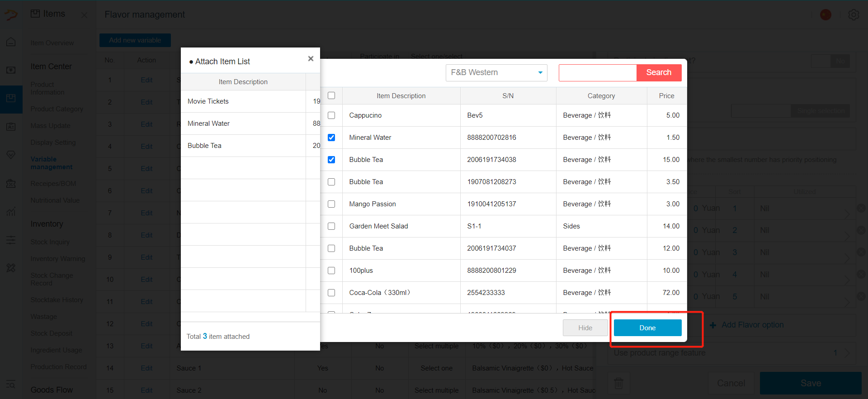868x399 pixels.
Task: Open the heart diamond sidebar icon
Action: (11, 155)
